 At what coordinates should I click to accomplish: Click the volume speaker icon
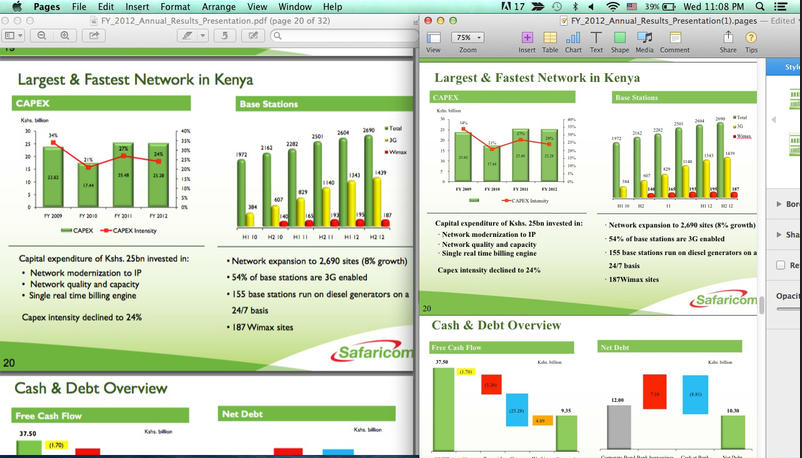pyautogui.click(x=591, y=7)
